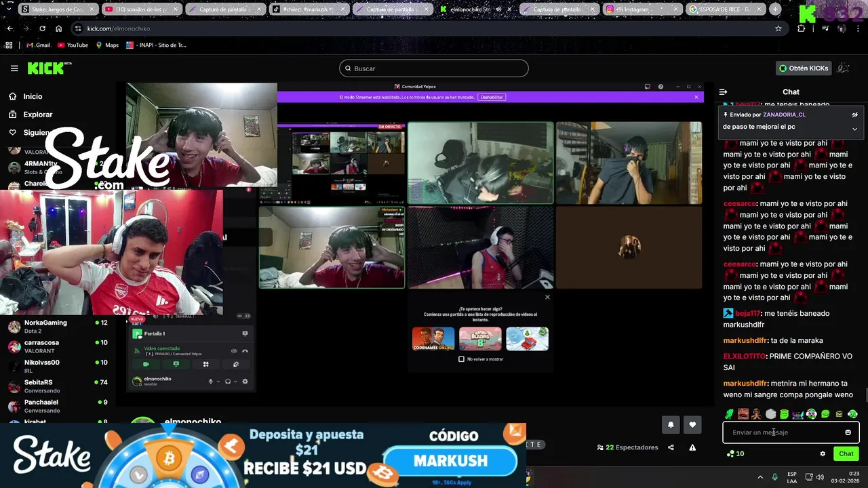This screenshot has width=868, height=488.
Task: Show hidden system tray icons
Action: [759, 477]
